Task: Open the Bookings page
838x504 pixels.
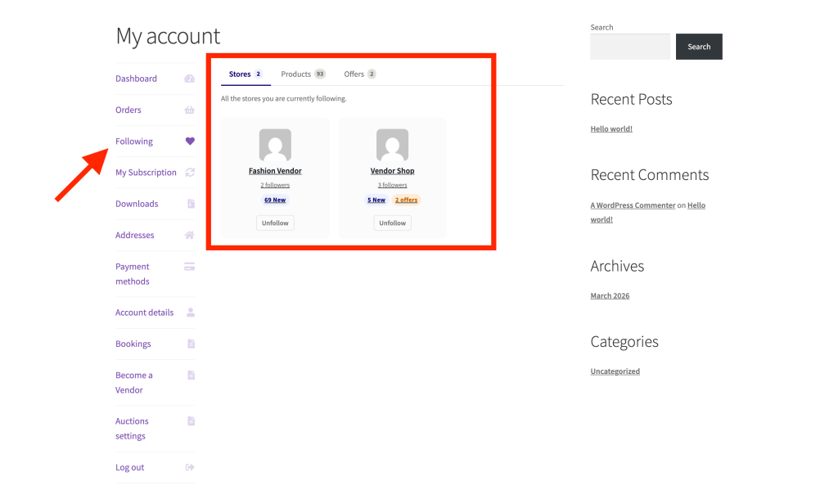Action: pyautogui.click(x=133, y=344)
